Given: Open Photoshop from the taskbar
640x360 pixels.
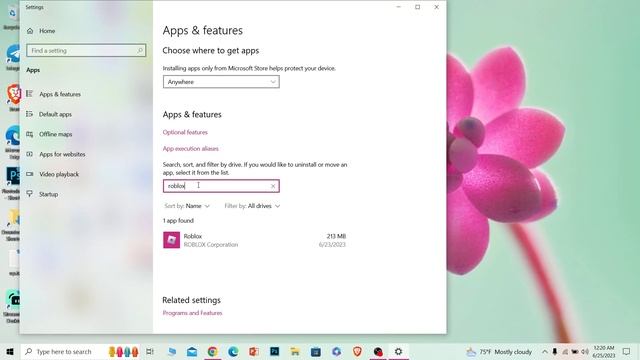Looking at the screenshot, I should tap(274, 351).
